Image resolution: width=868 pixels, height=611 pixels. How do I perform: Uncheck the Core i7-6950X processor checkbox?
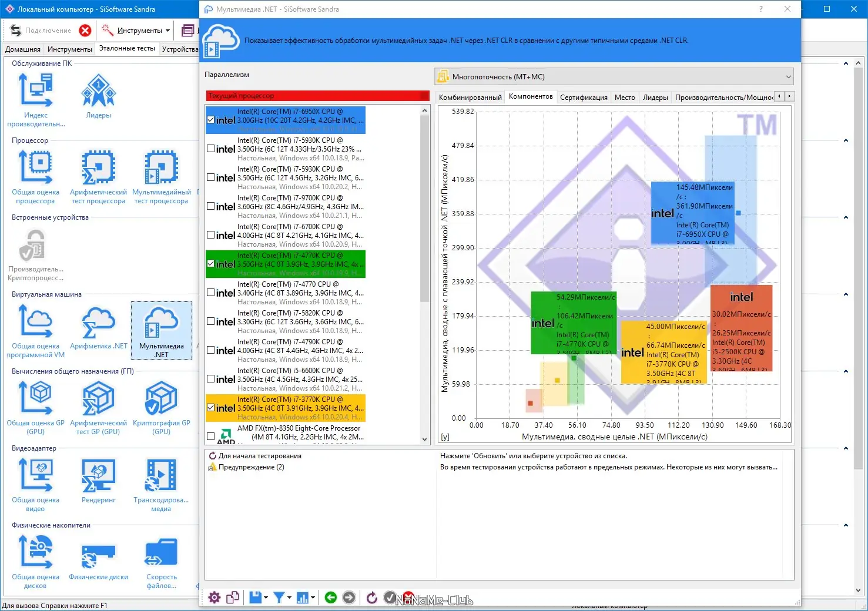pyautogui.click(x=211, y=120)
